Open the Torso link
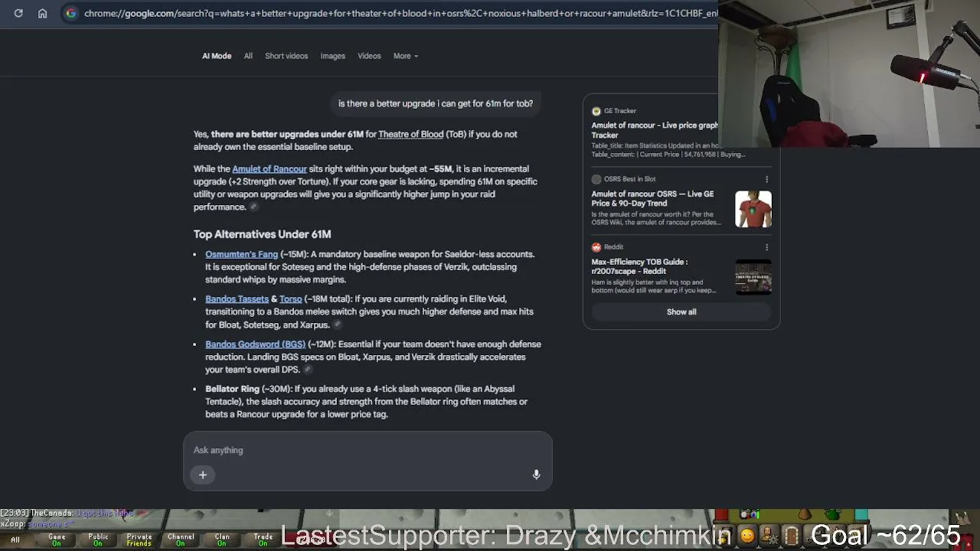This screenshot has height=551, width=980. (290, 299)
